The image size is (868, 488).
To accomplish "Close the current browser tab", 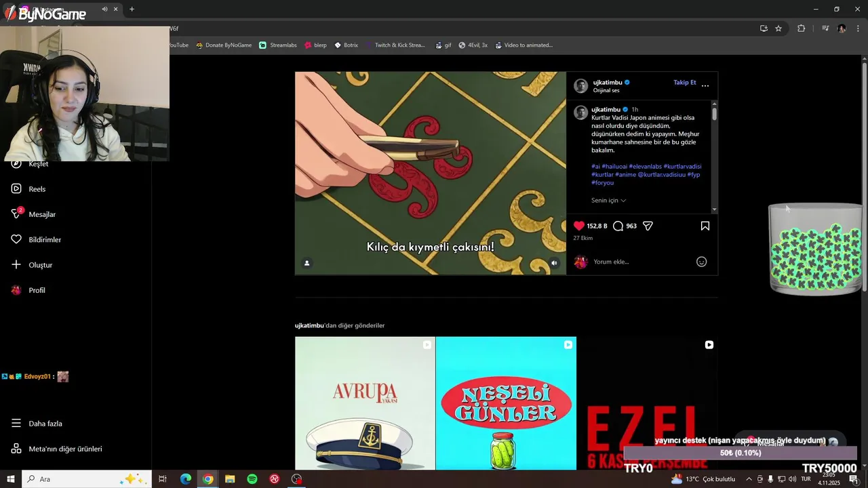I will [x=116, y=9].
